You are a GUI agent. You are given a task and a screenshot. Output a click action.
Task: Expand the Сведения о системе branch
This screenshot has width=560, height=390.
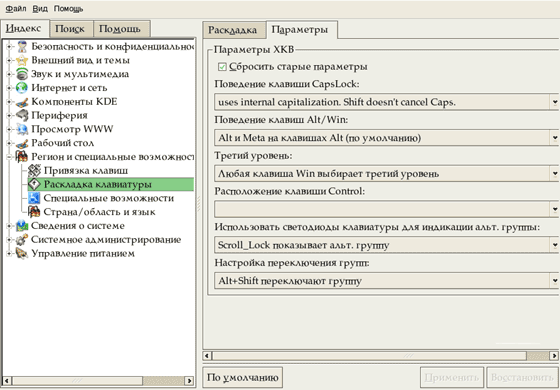pos(10,226)
